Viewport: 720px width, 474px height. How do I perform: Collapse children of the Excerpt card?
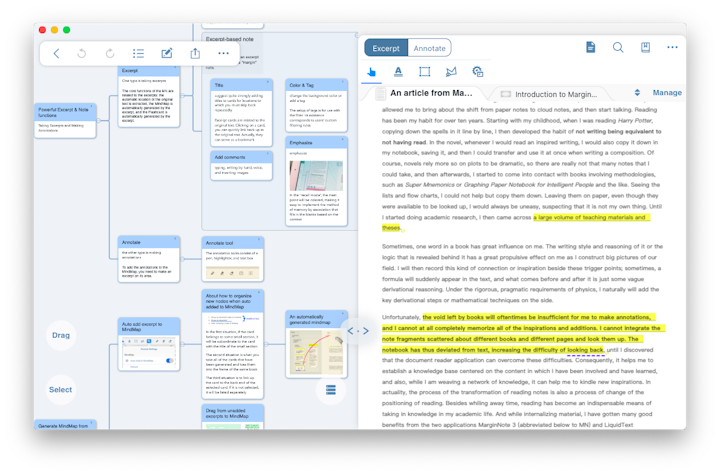coord(182,96)
